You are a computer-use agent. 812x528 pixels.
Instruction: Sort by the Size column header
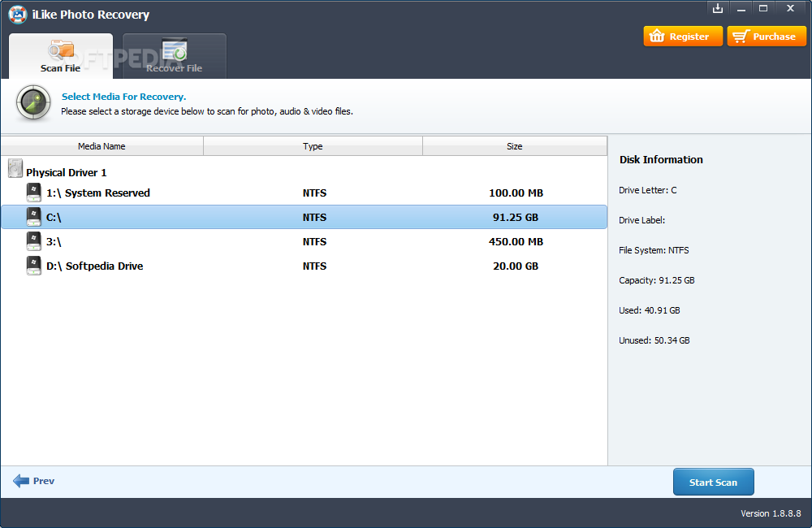click(x=515, y=146)
